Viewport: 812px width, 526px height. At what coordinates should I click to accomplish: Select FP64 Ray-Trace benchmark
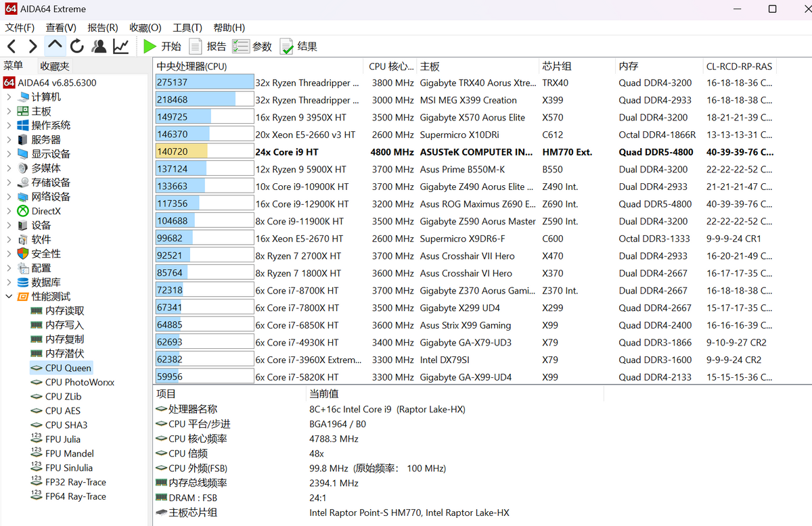(x=68, y=496)
